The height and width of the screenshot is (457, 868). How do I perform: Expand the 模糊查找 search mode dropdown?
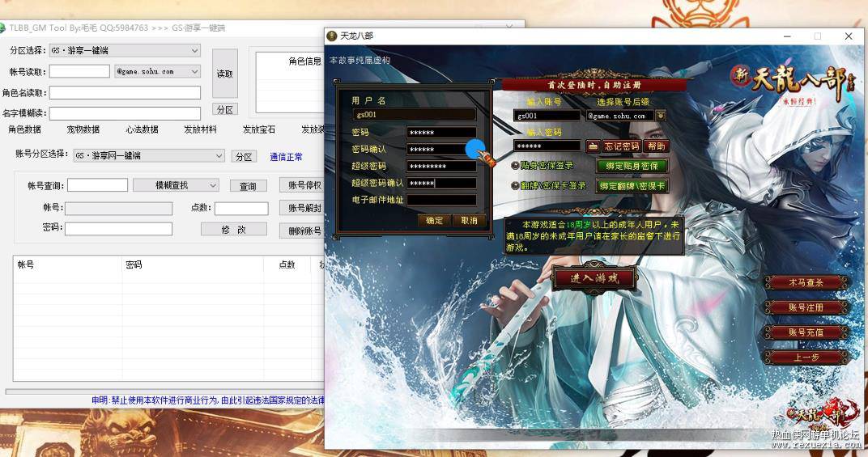[x=176, y=185]
